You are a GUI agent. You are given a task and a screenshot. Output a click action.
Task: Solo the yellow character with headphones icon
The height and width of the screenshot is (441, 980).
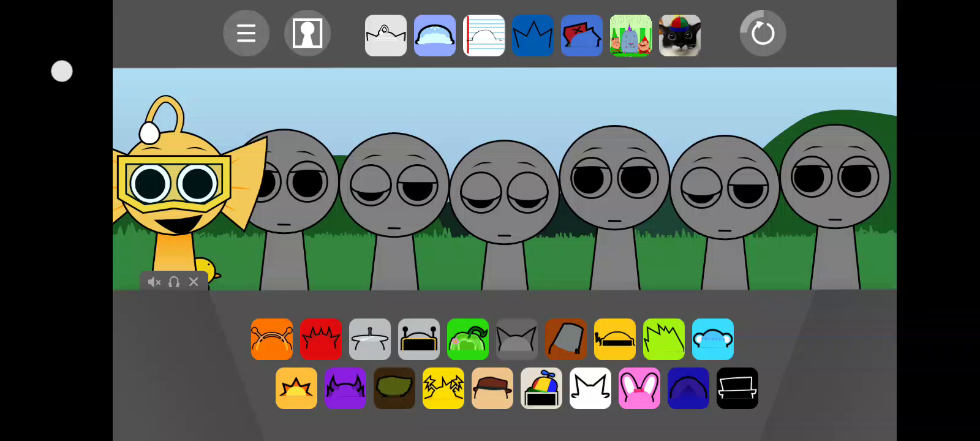pyautogui.click(x=174, y=282)
